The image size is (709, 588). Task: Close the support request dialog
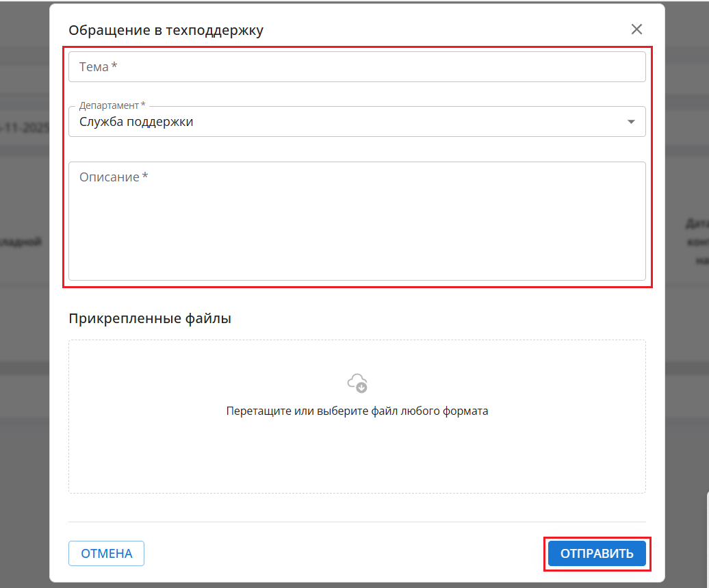pos(636,29)
